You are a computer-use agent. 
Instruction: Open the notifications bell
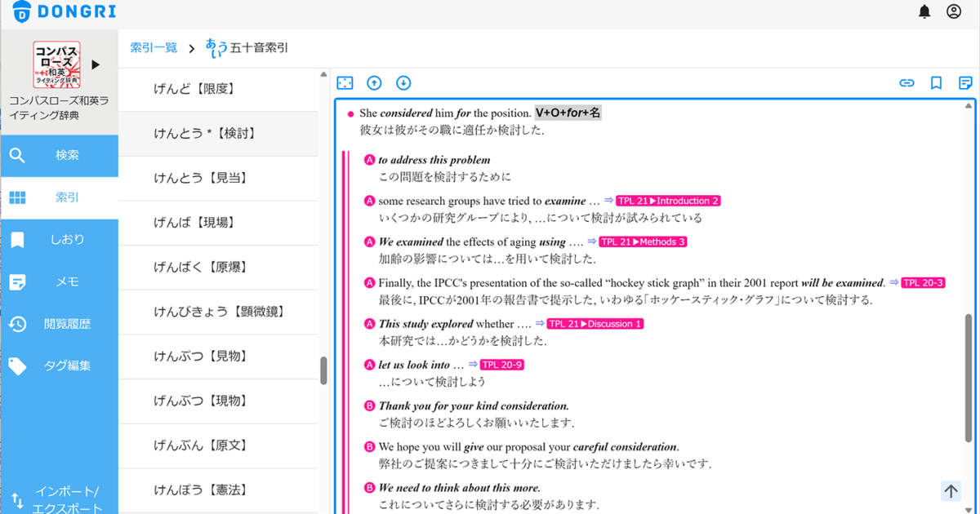(924, 11)
